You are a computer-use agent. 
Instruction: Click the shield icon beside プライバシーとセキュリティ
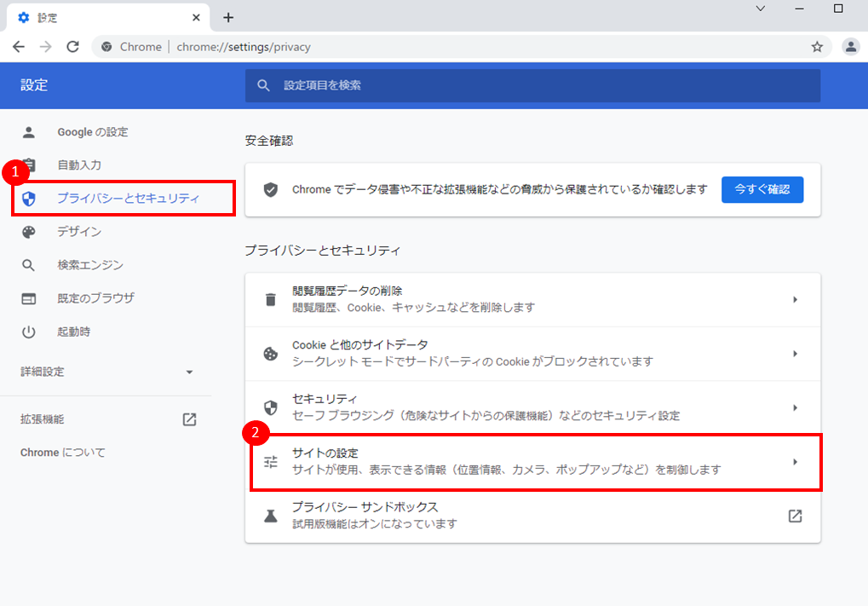pyautogui.click(x=29, y=199)
